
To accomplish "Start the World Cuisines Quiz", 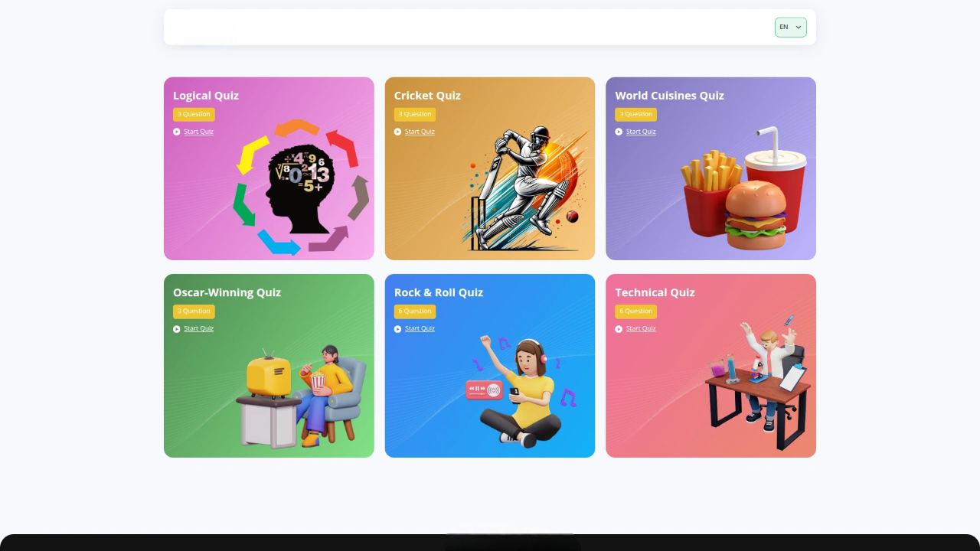I will (x=641, y=132).
